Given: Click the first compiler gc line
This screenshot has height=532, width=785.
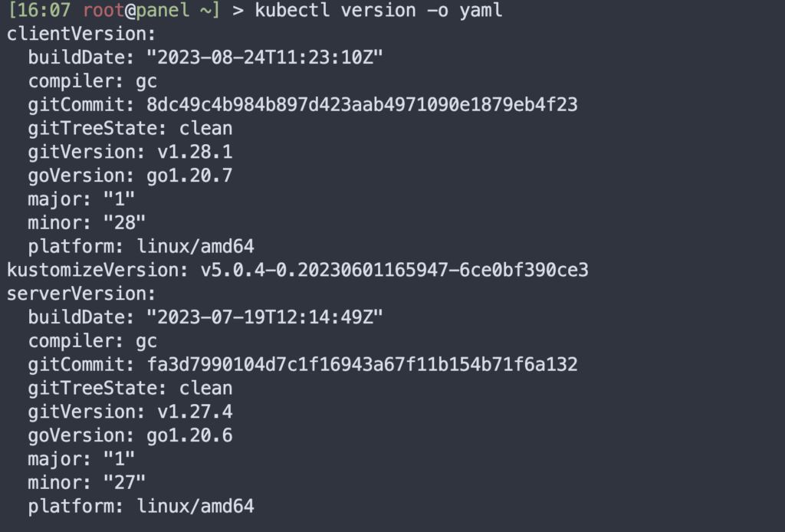Looking at the screenshot, I should 93,81.
